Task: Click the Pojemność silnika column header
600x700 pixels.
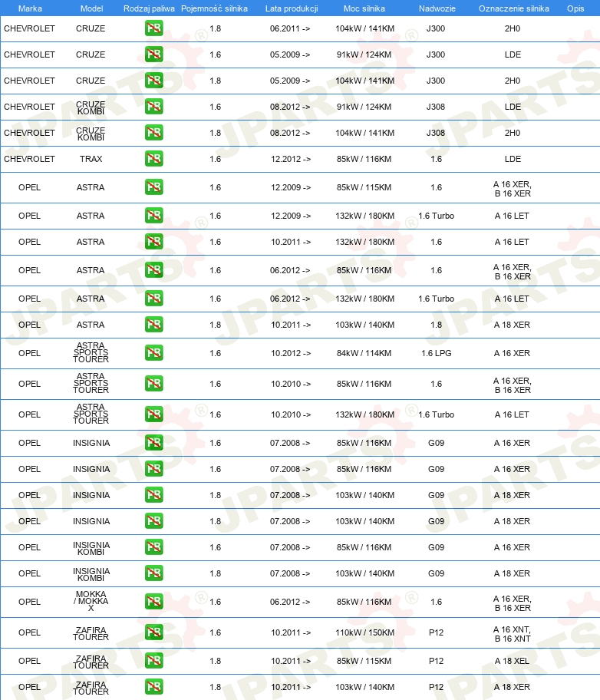Action: tap(214, 8)
